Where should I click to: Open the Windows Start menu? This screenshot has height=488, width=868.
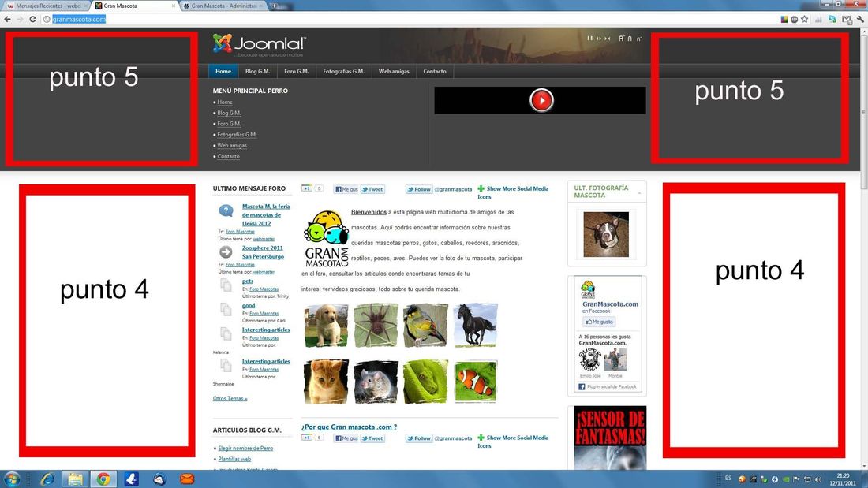pos(12,479)
